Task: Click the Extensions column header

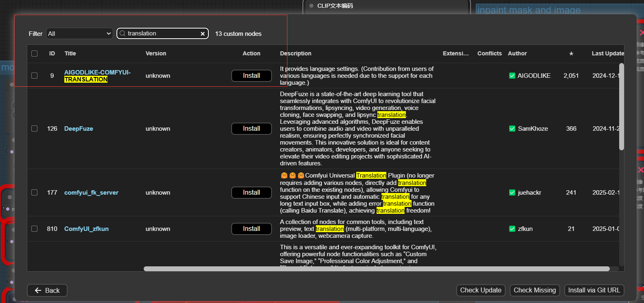Action: 456,53
